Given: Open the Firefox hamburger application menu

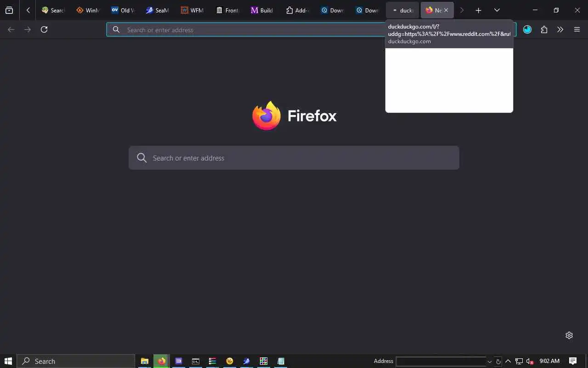Looking at the screenshot, I should pos(577,29).
